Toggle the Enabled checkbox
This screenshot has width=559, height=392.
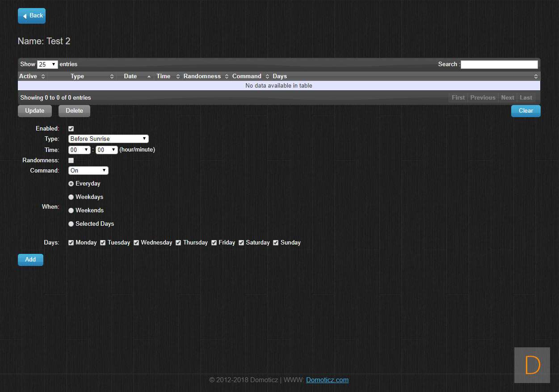71,129
